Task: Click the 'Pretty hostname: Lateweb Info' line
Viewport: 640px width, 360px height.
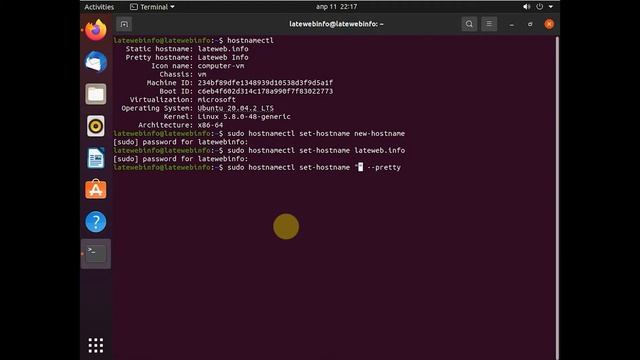Action: click(187, 58)
